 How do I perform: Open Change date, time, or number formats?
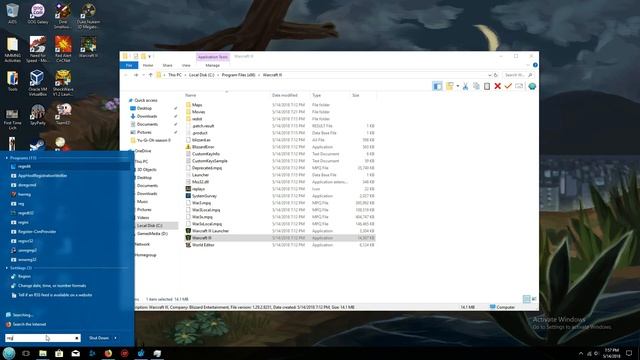coord(52,286)
